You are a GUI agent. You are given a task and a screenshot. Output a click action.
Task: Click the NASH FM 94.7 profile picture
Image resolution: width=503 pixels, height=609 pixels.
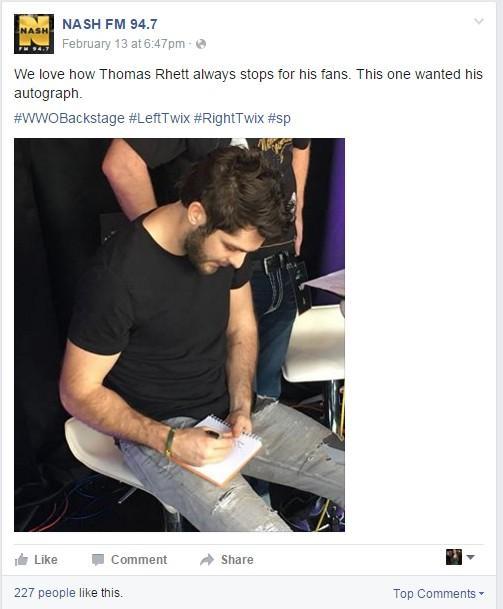point(34,34)
